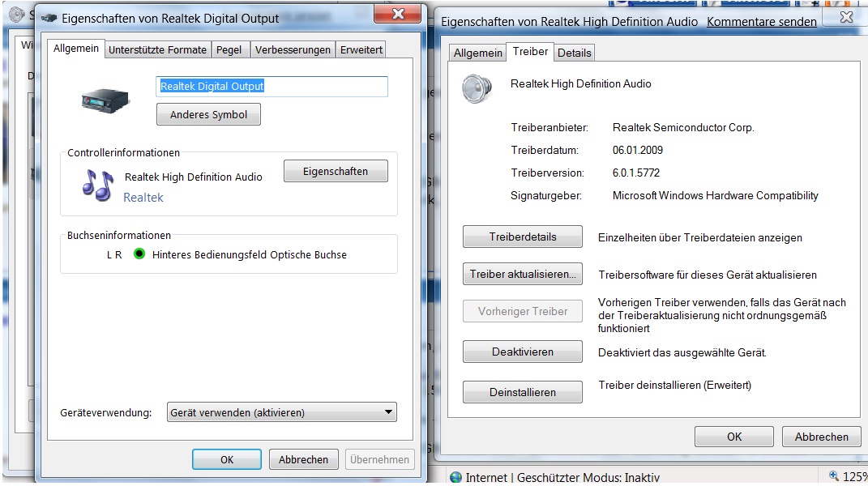The height and width of the screenshot is (486, 868).
Task: Open the Geräteverwendung dropdown
Action: (282, 412)
